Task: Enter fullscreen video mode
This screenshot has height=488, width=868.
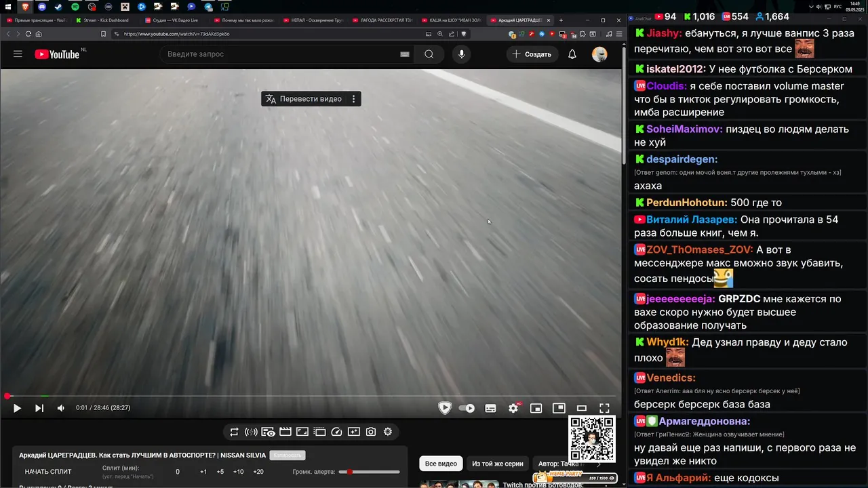Action: [x=604, y=408]
